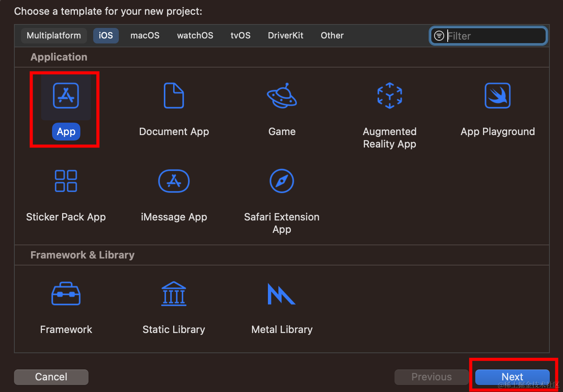This screenshot has width=563, height=392.
Task: Click the "Game" template label
Action: coord(282,132)
